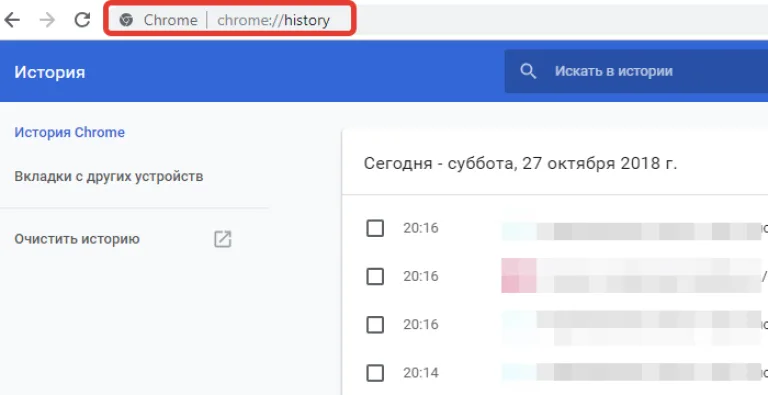Viewport: 768px width, 395px height.
Task: Click the Chrome site info icon
Action: click(x=126, y=20)
